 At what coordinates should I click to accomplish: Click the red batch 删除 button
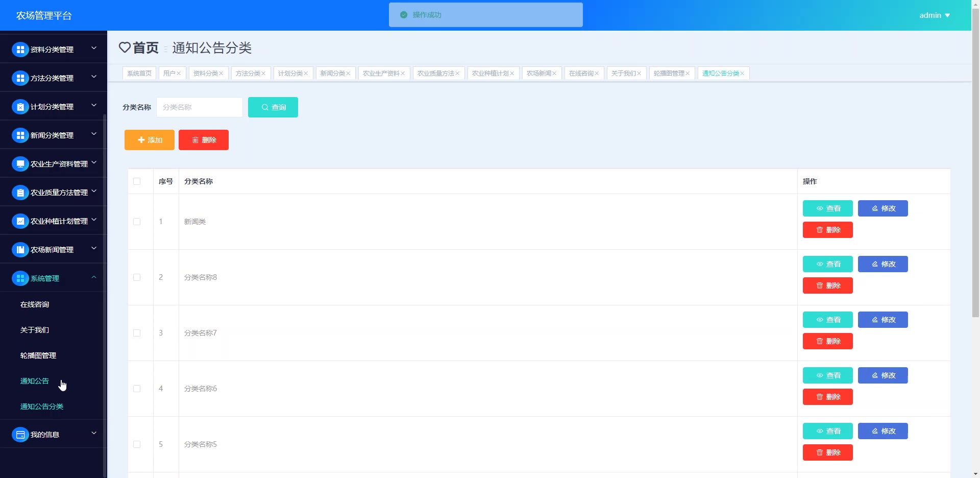pyautogui.click(x=204, y=140)
